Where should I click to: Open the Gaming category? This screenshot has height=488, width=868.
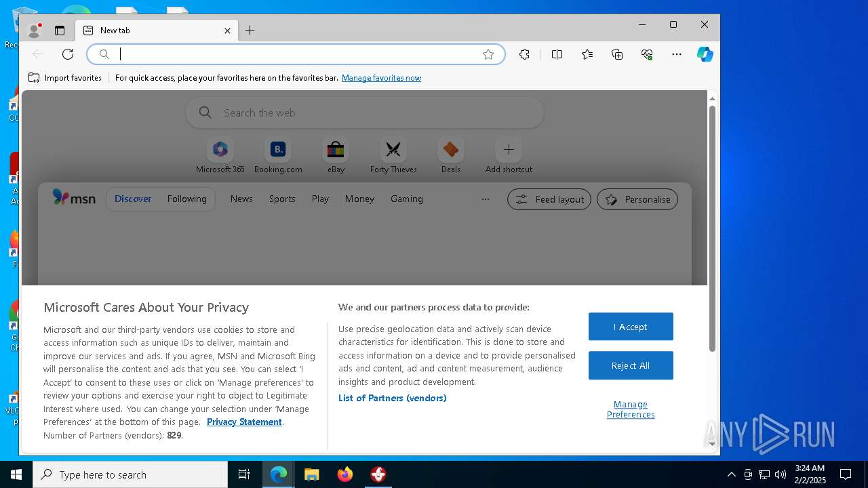(x=407, y=199)
